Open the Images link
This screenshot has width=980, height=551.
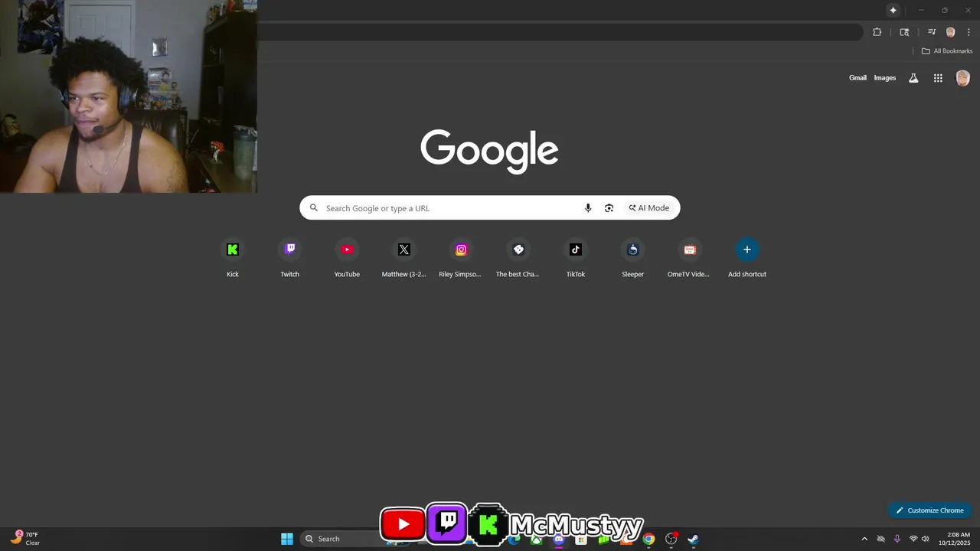(885, 78)
